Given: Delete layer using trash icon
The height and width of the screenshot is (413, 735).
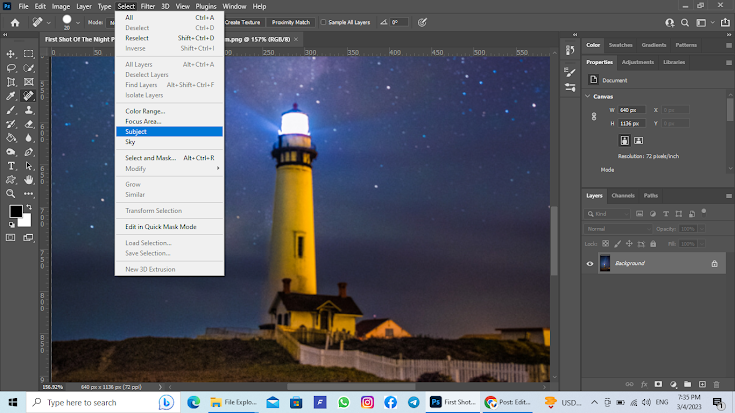Looking at the screenshot, I should 716,384.
